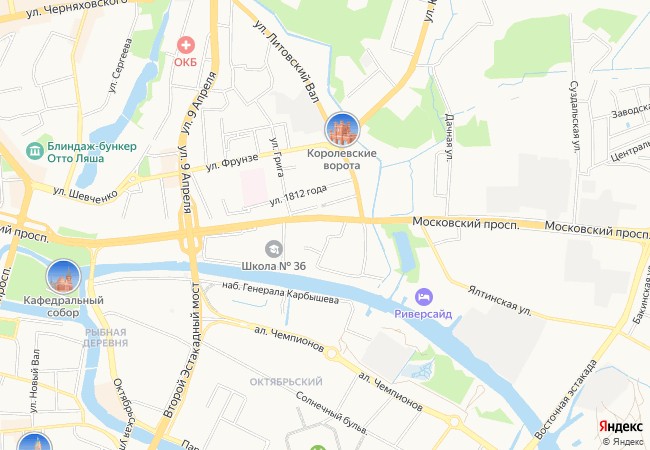The width and height of the screenshot is (650, 450).
Task: Click the © Яндекс copyright link
Action: pos(623,442)
